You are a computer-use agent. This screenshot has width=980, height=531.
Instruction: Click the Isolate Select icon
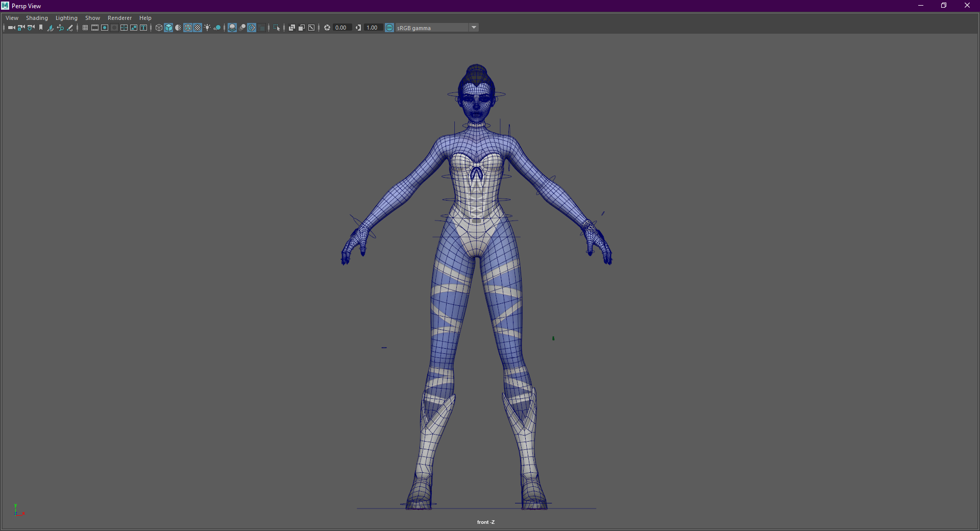(277, 28)
